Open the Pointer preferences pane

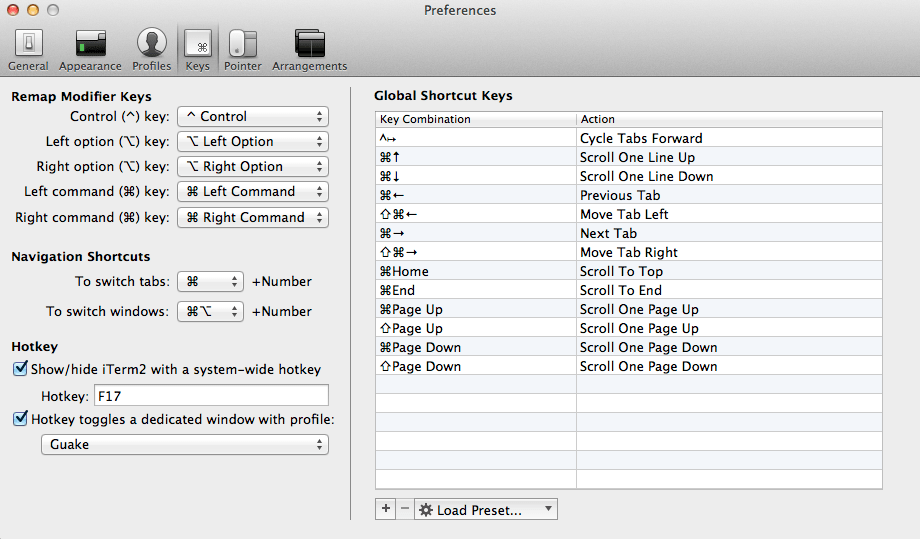point(243,50)
